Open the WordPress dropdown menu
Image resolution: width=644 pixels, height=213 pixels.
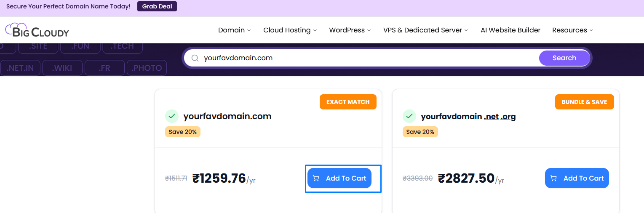tap(350, 30)
